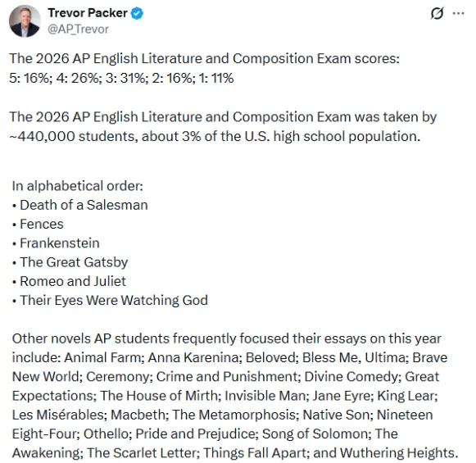476x463 pixels.
Task: Click the Romeo and Juliet bullet item
Action: point(69,281)
